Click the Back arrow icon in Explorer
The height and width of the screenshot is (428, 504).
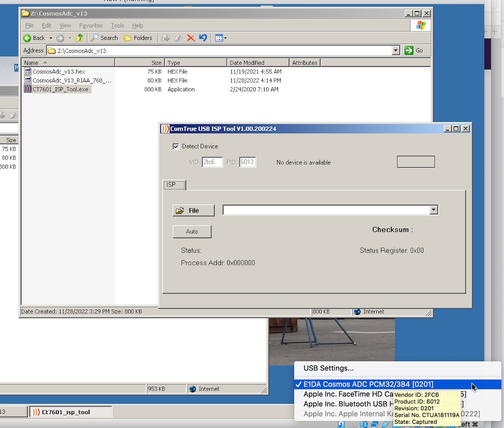click(x=27, y=38)
